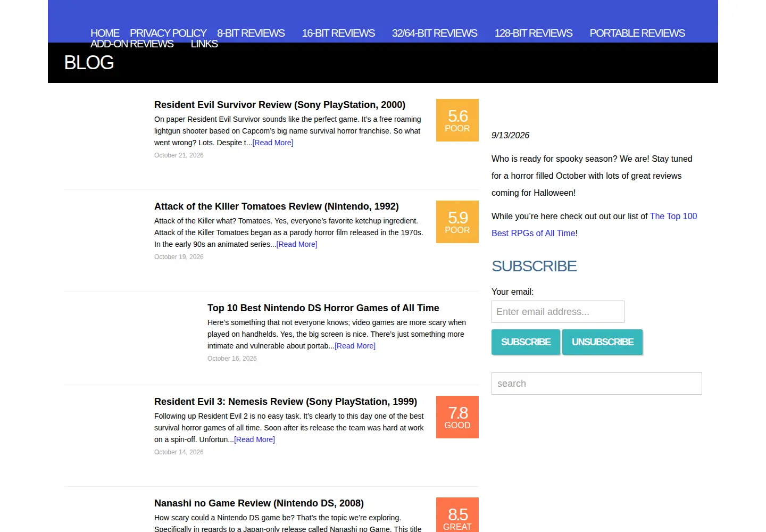The width and height of the screenshot is (766, 532).
Task: Open Top 10 Best Nintendo DS Horror Games
Action: point(323,308)
